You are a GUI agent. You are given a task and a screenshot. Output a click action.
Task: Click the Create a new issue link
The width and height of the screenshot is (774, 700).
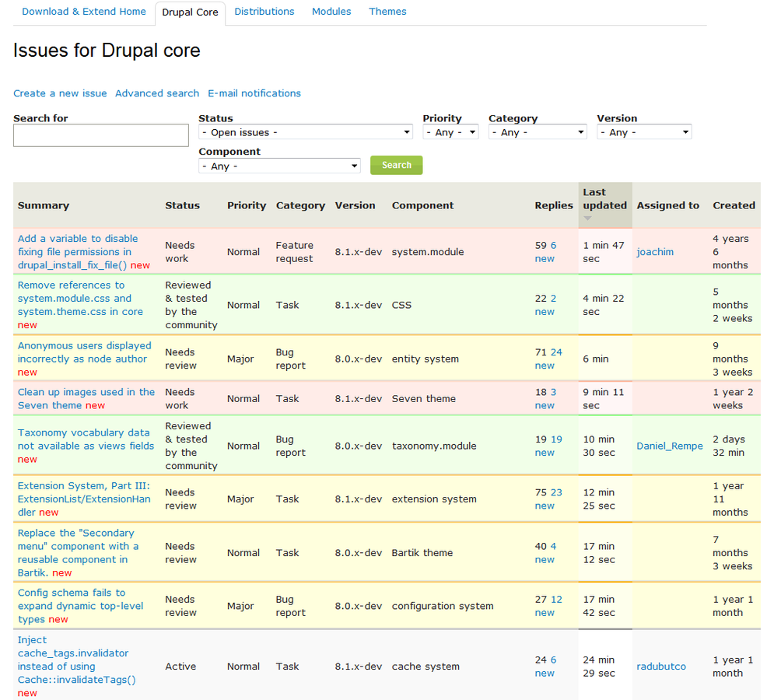[x=60, y=93]
